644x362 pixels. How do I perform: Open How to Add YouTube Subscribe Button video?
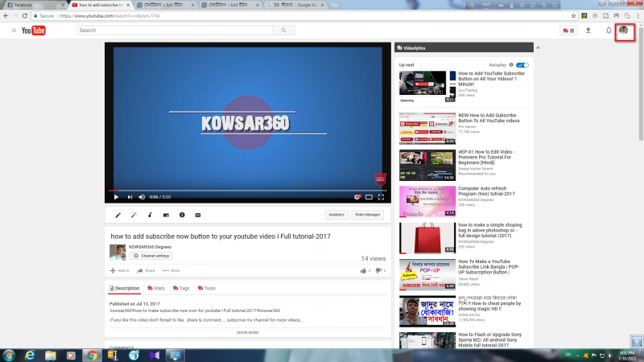(491, 79)
